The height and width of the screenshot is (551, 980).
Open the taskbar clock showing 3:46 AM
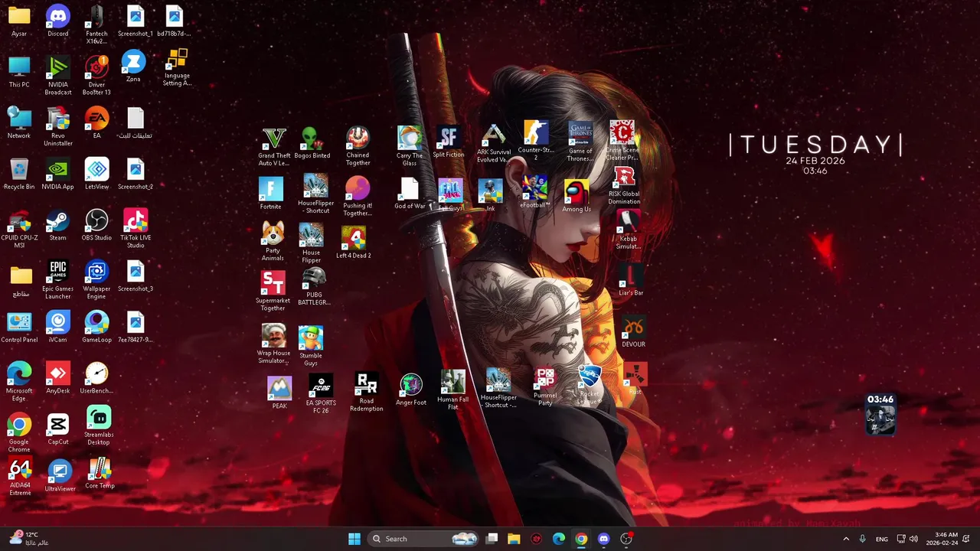(942, 539)
